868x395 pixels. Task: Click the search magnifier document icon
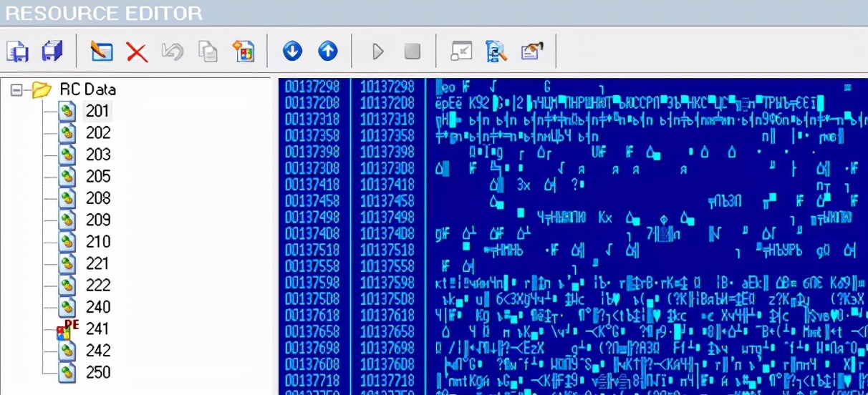[x=496, y=52]
